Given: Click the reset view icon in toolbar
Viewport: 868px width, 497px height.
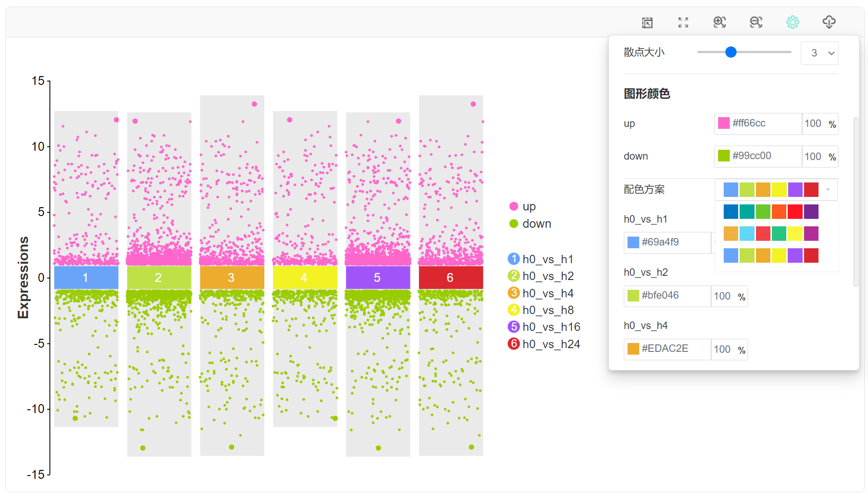Looking at the screenshot, I should coord(647,22).
